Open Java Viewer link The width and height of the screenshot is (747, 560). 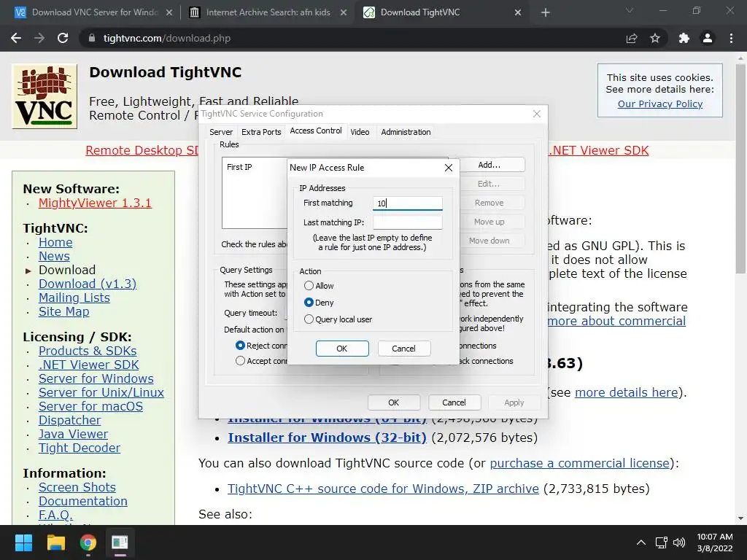(x=73, y=434)
